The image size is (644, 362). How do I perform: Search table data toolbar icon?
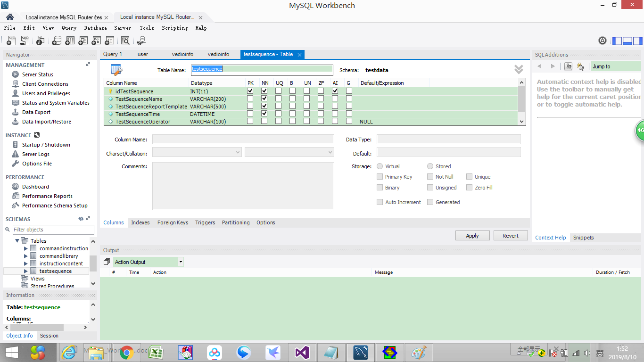[125, 41]
